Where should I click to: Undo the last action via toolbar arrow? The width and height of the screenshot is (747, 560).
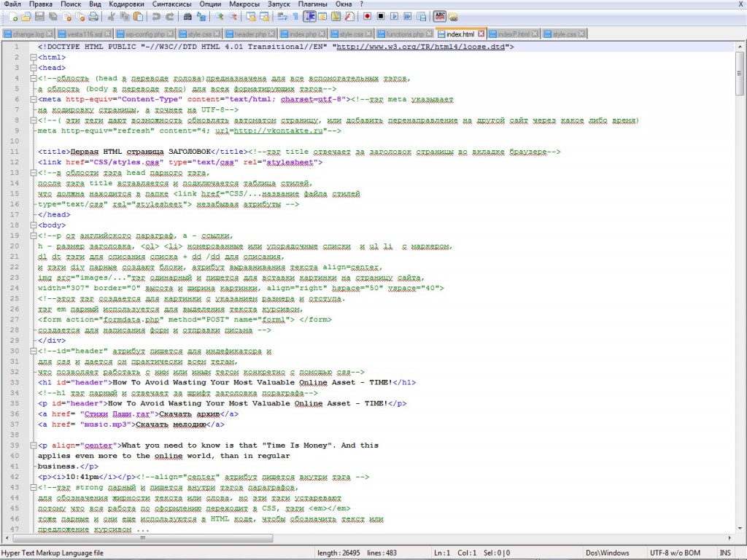(156, 17)
